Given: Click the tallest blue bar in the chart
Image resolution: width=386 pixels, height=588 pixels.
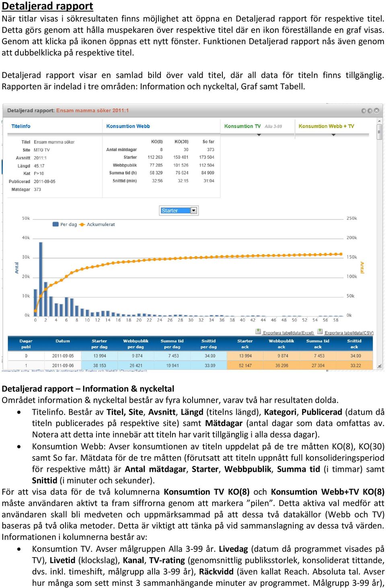Looking at the screenshot, I should tap(40, 279).
